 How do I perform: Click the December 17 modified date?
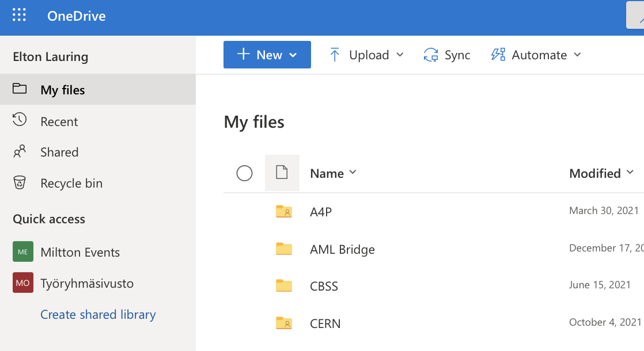607,248
